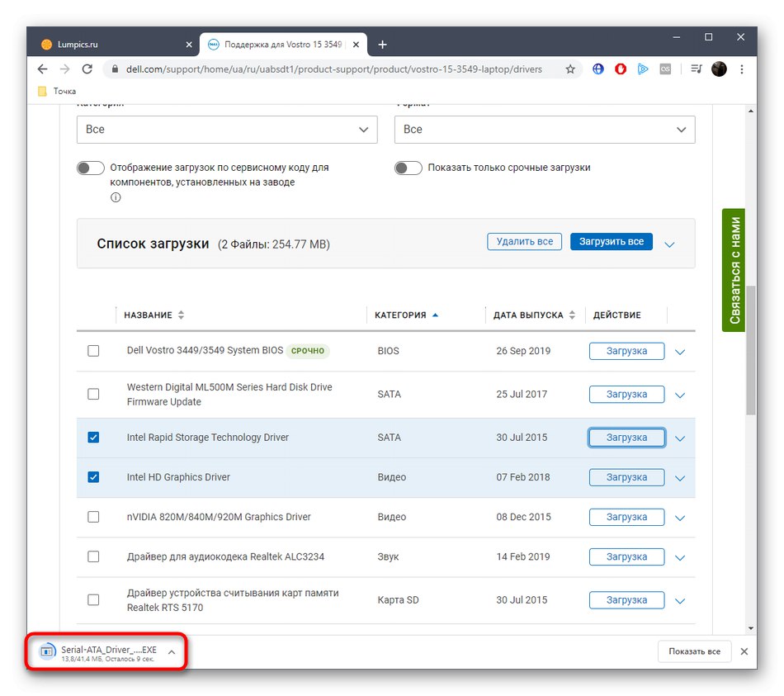This screenshot has height=696, width=784.
Task: Uncheck Intel Rapid Storage Technology Driver
Action: point(93,438)
